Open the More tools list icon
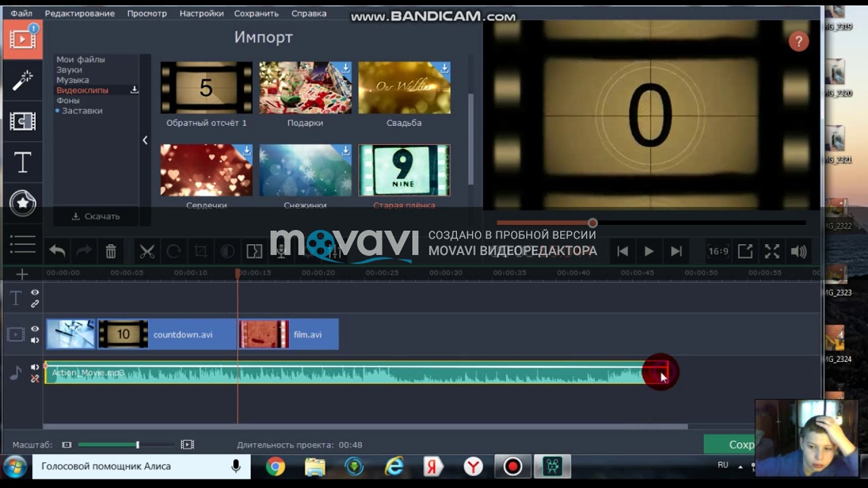The image size is (868, 488). point(22,244)
